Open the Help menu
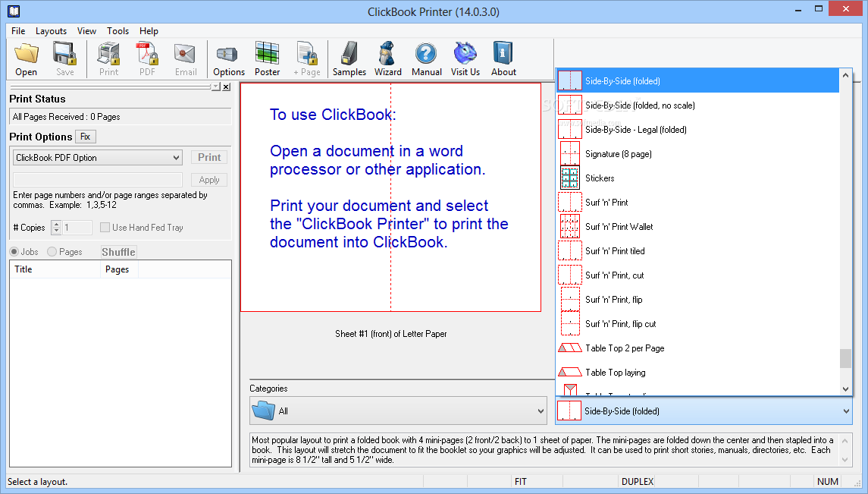The width and height of the screenshot is (868, 494). 149,31
